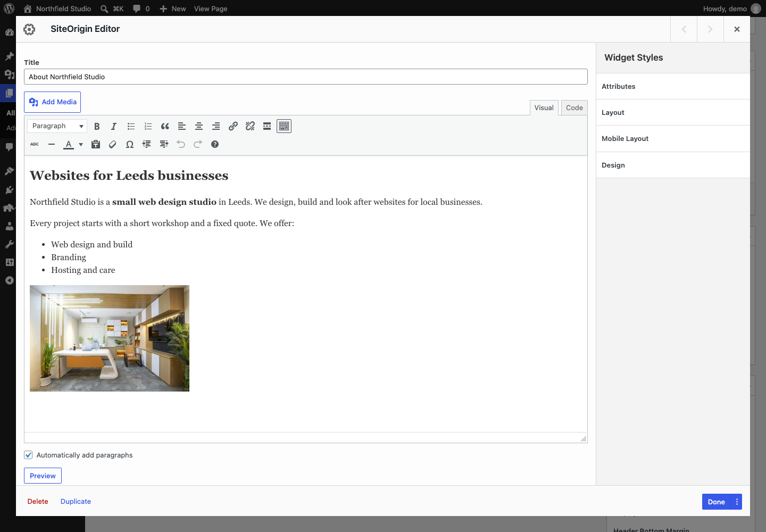The image size is (766, 532).
Task: Expand the Design styles section
Action: 673,165
